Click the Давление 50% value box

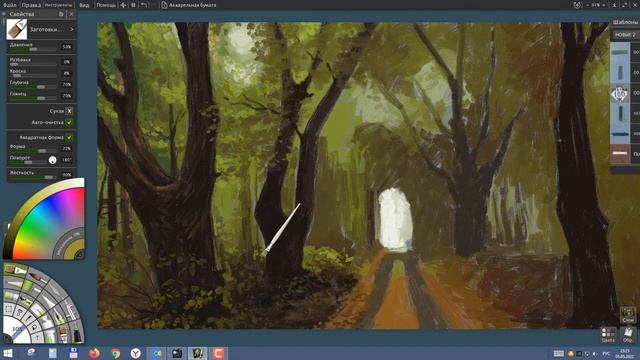(67, 47)
